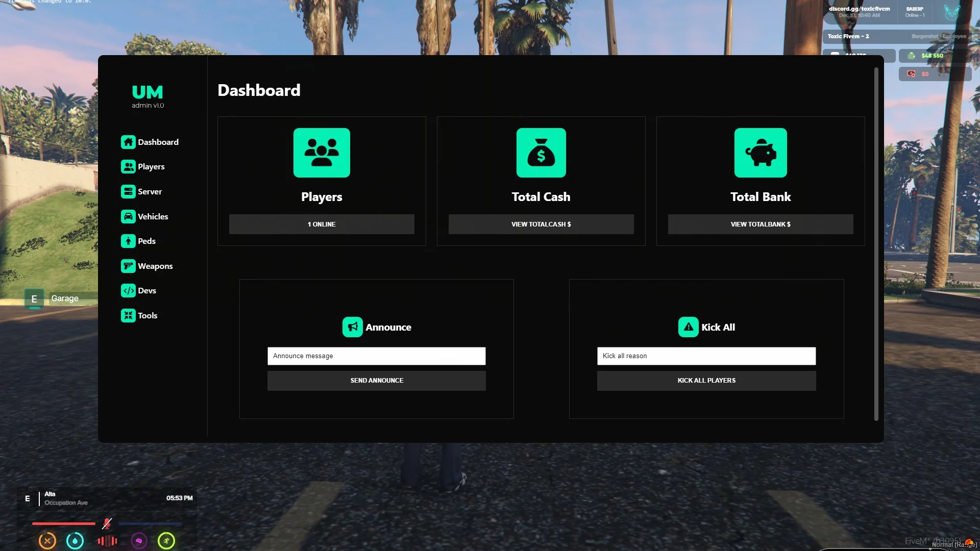980x551 pixels.
Task: Click the Tools sidebar icon
Action: click(128, 316)
